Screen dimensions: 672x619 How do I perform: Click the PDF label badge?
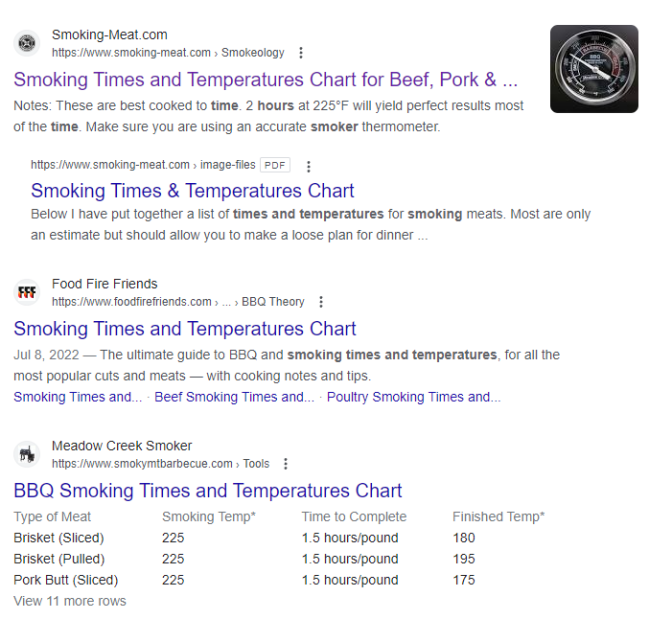click(x=275, y=165)
